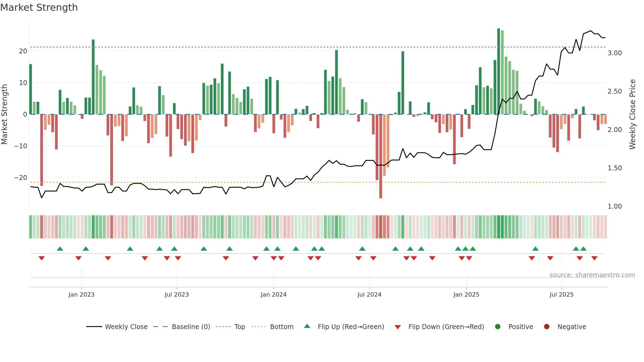Click the −20 Market Strength axis label
The height and width of the screenshot is (362, 644).
pos(21,178)
